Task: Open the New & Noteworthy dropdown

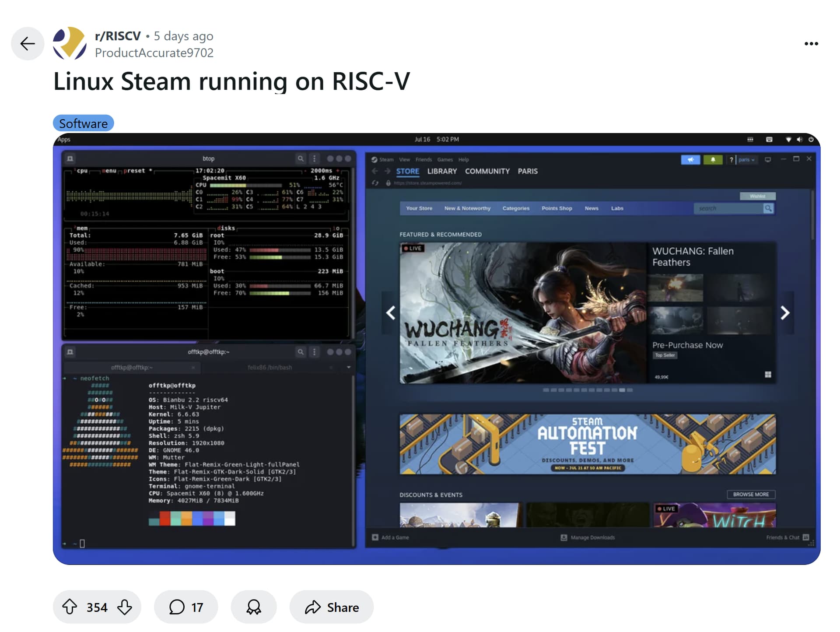Action: point(467,208)
